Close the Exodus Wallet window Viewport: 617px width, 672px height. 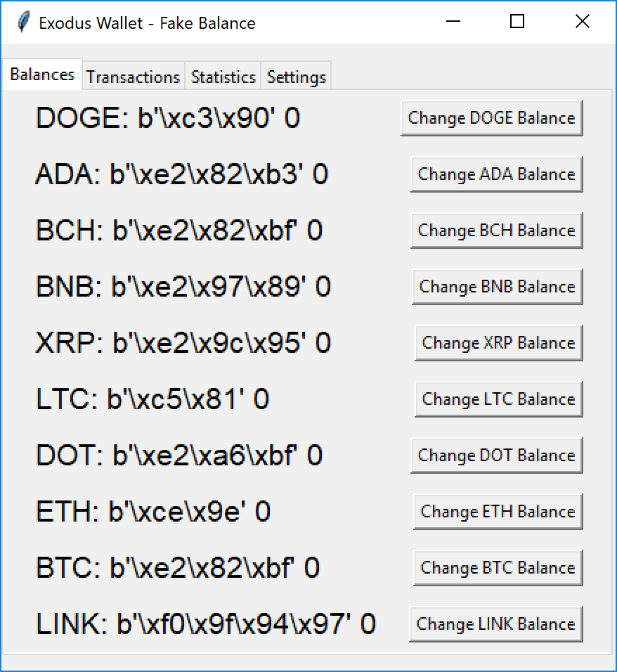click(583, 21)
